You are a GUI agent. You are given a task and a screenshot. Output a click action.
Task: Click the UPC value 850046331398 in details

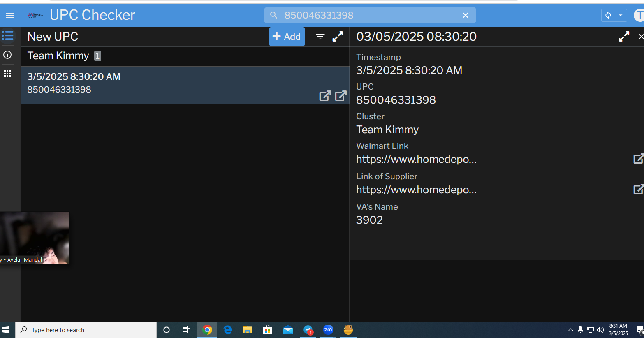[396, 100]
